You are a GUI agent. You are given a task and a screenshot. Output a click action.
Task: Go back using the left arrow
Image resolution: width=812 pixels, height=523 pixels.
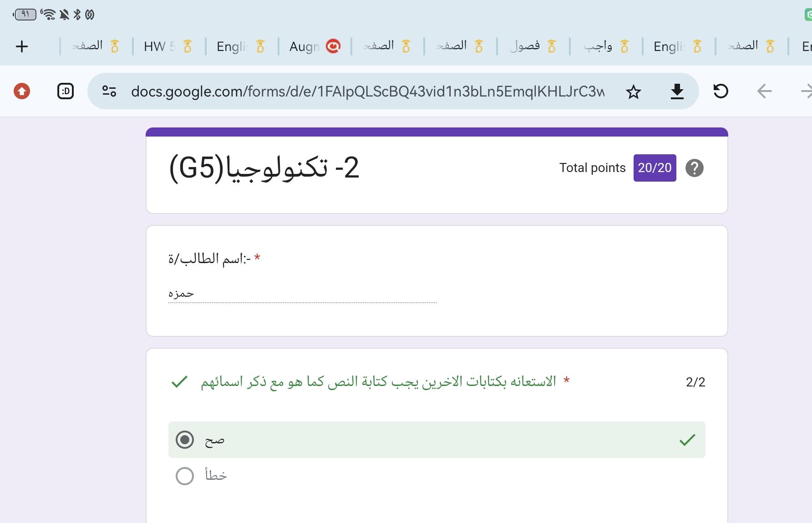[764, 91]
